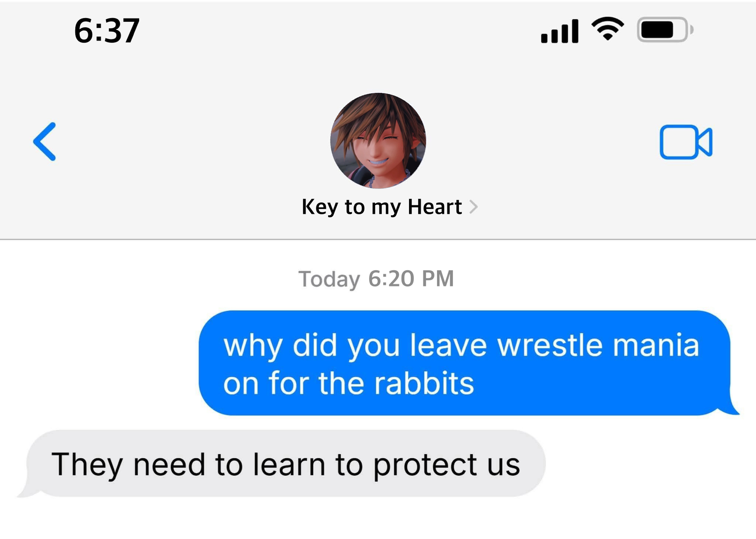Start a FaceTime video call
The width and height of the screenshot is (756, 539).
[686, 142]
